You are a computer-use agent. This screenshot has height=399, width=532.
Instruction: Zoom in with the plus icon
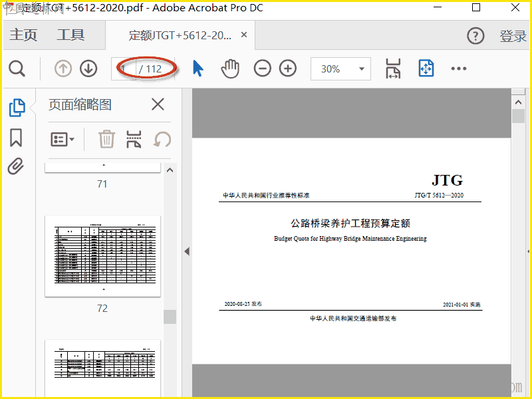288,68
